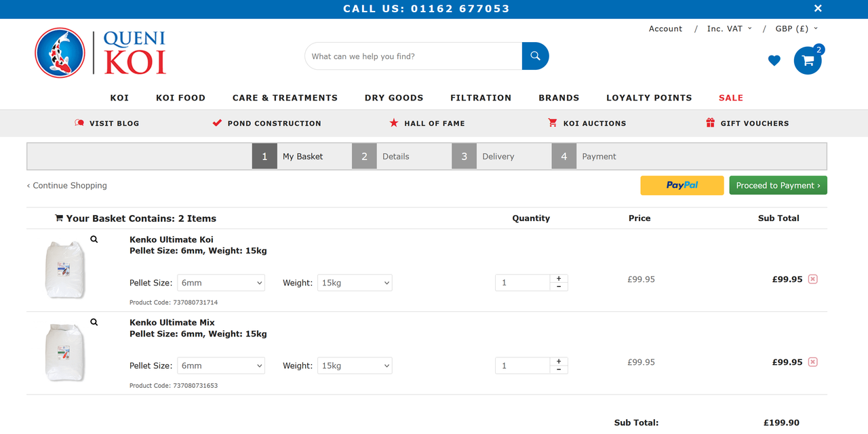Open Kenko Ultimate Koi product thumbnail
The width and height of the screenshot is (868, 434).
point(64,269)
